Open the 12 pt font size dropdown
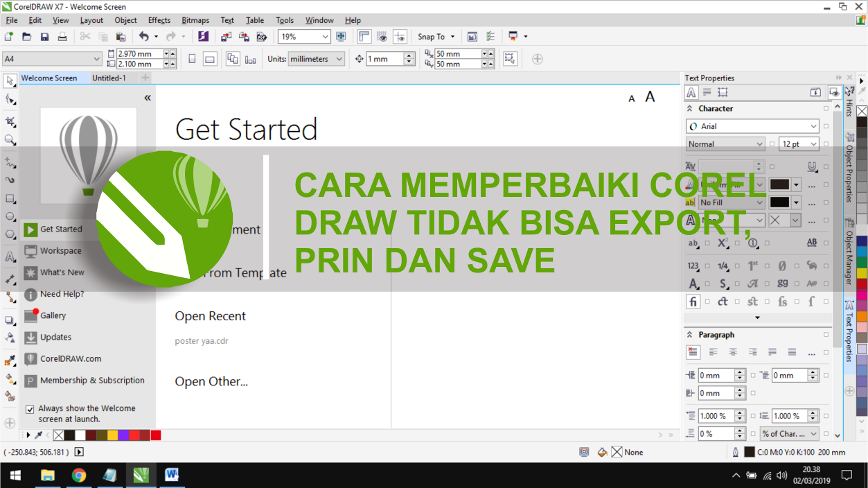868x488 pixels. coord(813,144)
